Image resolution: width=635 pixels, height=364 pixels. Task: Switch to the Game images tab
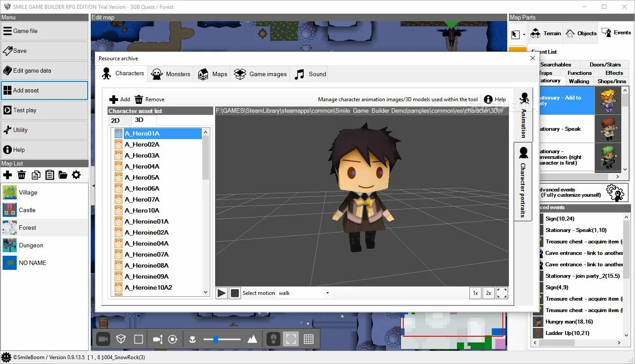(260, 74)
